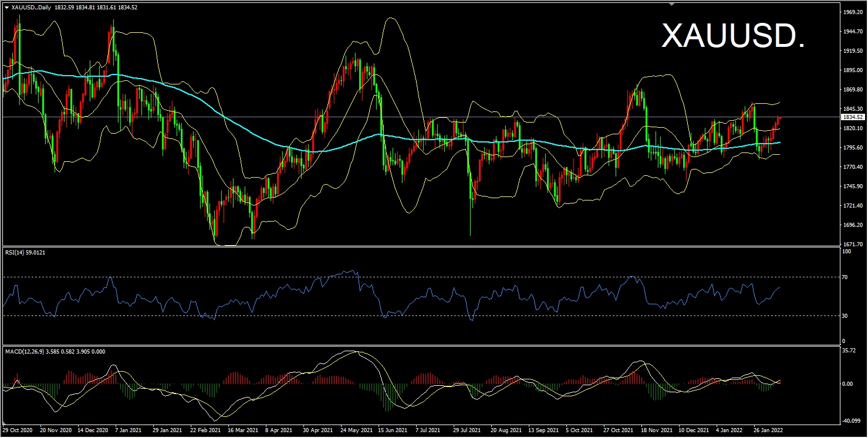The image size is (868, 438).
Task: Click the 1671.70 price scale label
Action: [x=852, y=245]
